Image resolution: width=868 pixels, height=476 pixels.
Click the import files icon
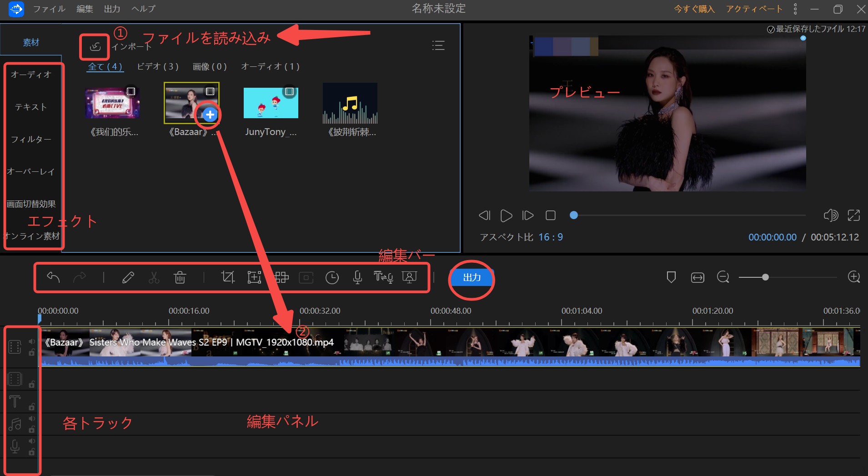coord(95,46)
